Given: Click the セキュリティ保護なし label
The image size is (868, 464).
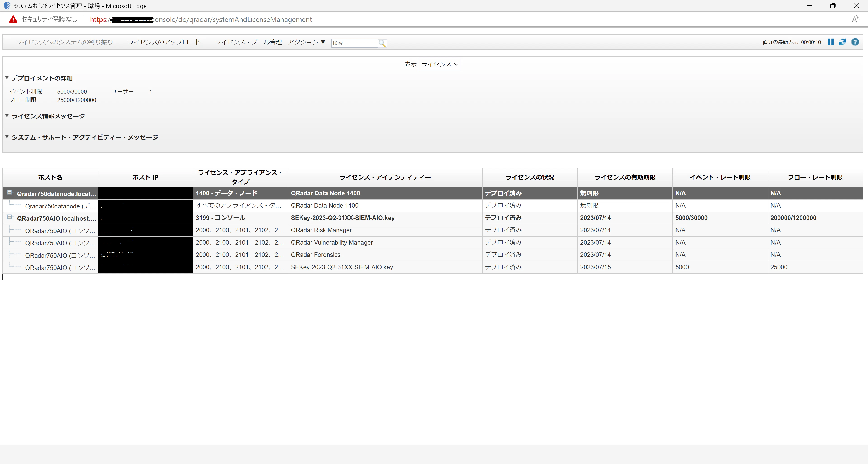Looking at the screenshot, I should 49,19.
